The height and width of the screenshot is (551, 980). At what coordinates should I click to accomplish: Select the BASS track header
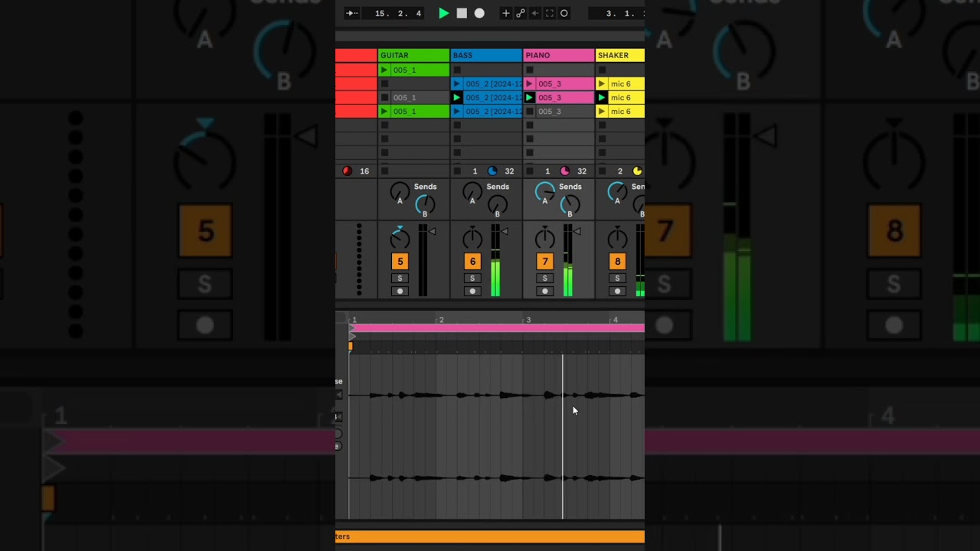[486, 55]
